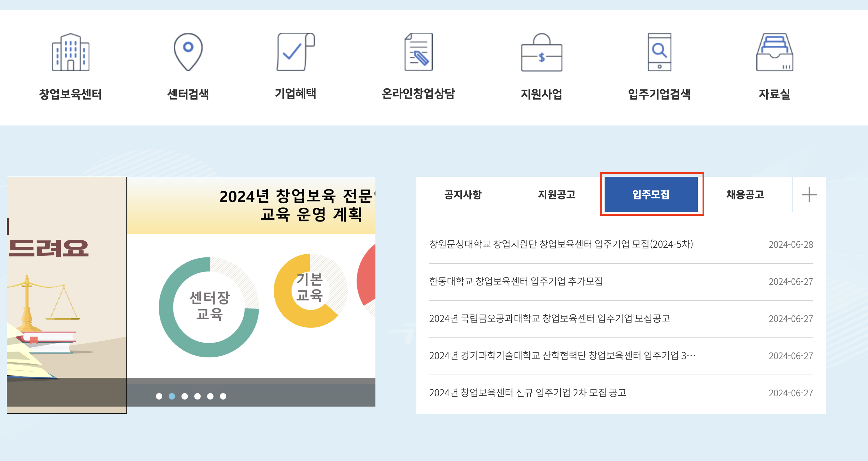Open 한동대학교 입주기업 추가모집 notice
Viewport: 868px width, 461px height.
(x=516, y=281)
